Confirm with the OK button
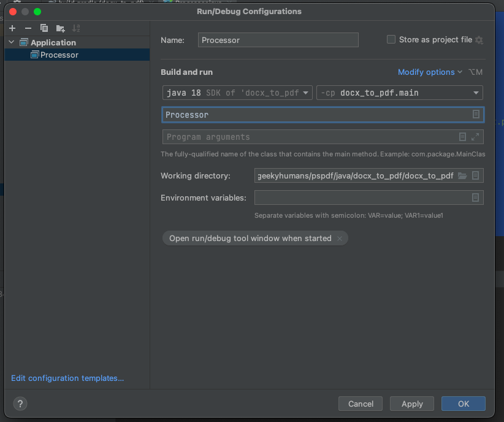The image size is (504, 422). point(464,404)
